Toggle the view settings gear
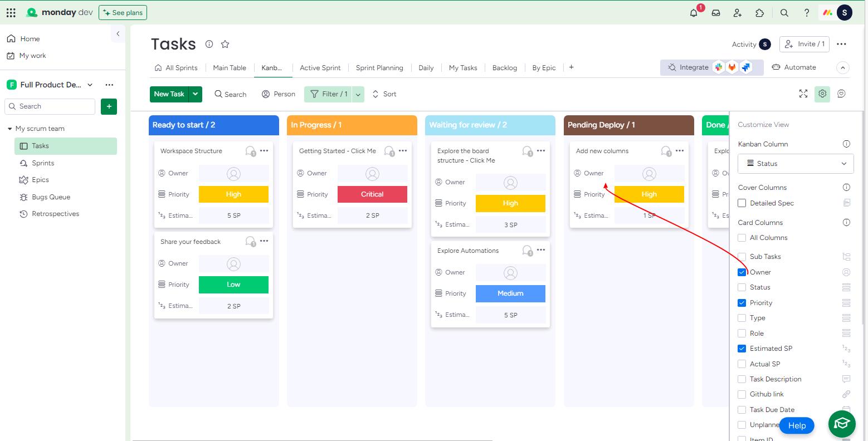This screenshot has height=441, width=868. 822,94
